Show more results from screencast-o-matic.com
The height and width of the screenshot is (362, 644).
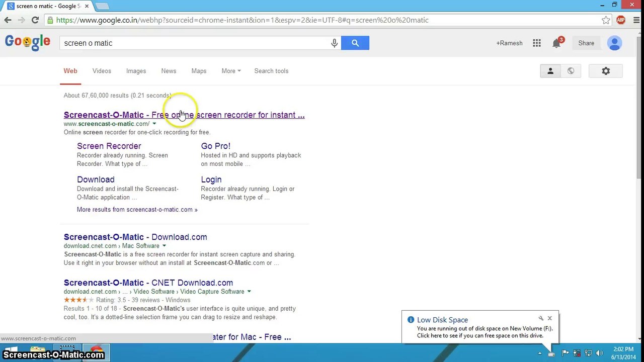(x=137, y=210)
